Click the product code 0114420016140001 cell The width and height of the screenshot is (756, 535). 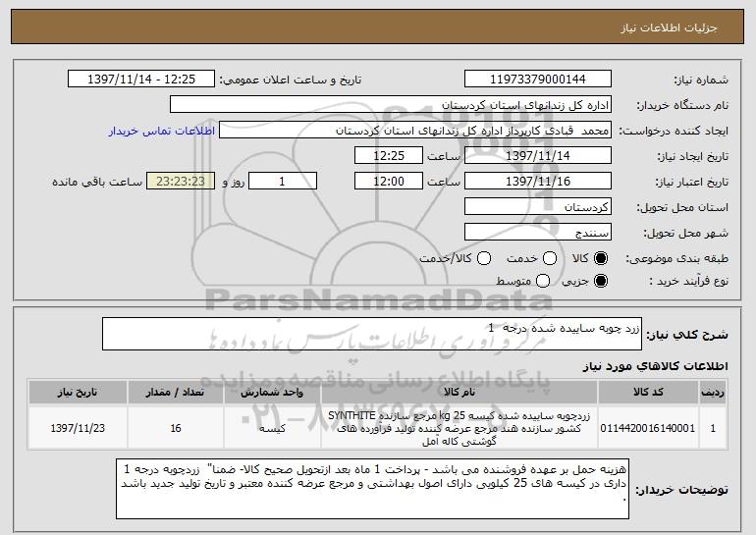click(x=648, y=428)
